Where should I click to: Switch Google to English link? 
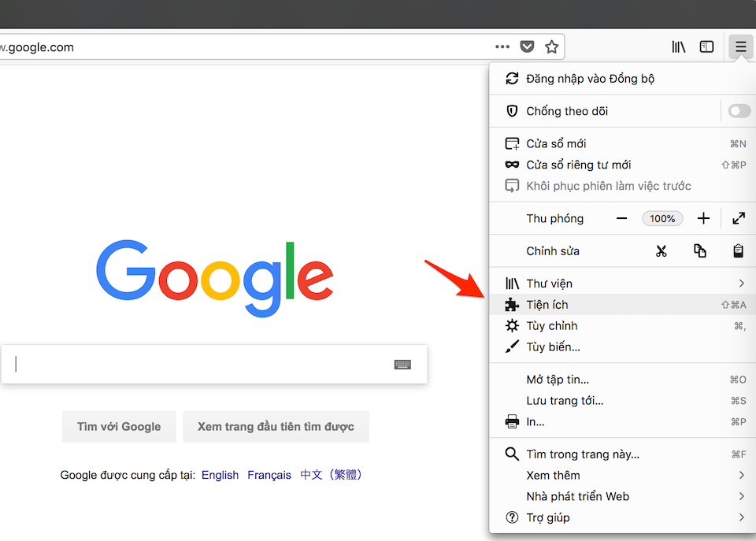click(220, 476)
